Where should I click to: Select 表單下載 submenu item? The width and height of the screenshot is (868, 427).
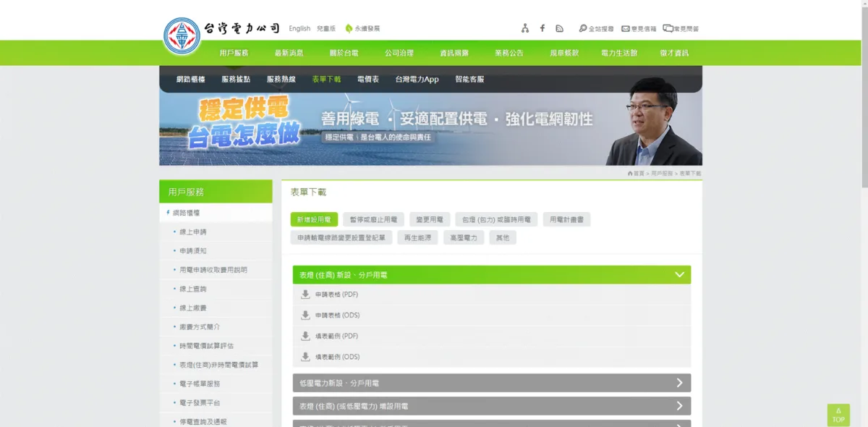click(326, 79)
